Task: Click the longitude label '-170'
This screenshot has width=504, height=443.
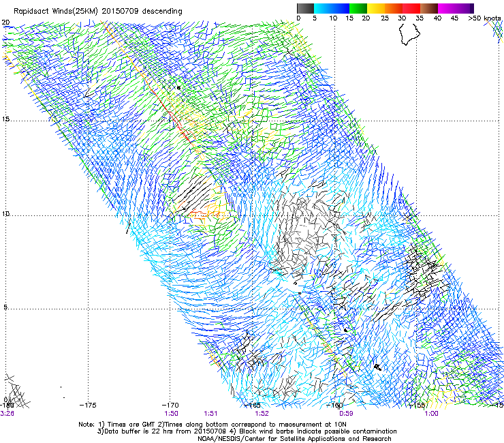Action: 170,405
